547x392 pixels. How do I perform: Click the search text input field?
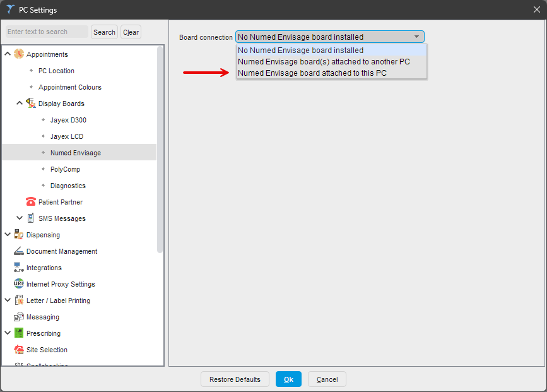click(x=47, y=32)
